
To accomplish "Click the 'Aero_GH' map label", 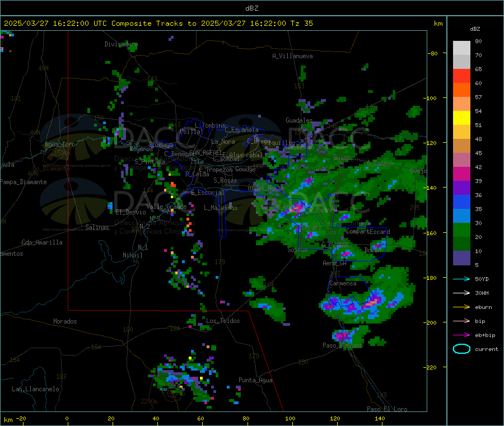I will coord(334,263).
